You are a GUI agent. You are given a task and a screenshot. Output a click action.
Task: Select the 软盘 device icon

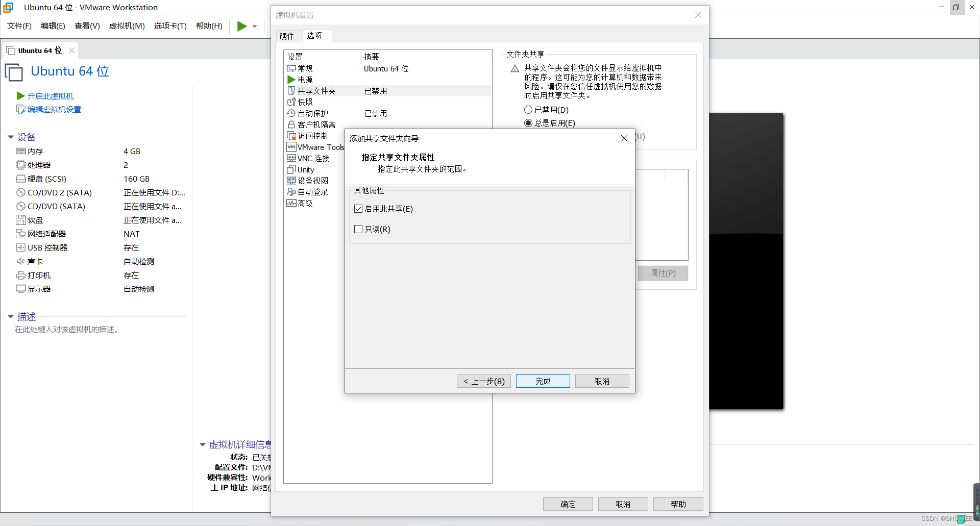[21, 220]
